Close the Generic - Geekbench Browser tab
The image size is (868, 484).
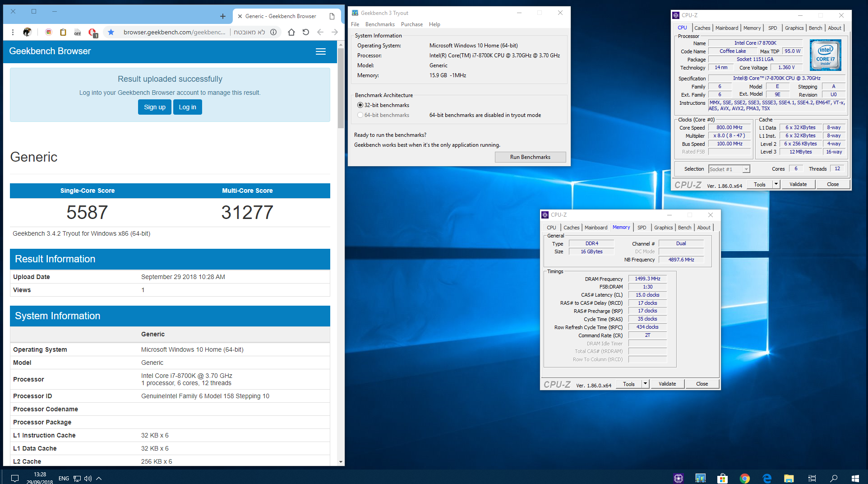coord(240,16)
